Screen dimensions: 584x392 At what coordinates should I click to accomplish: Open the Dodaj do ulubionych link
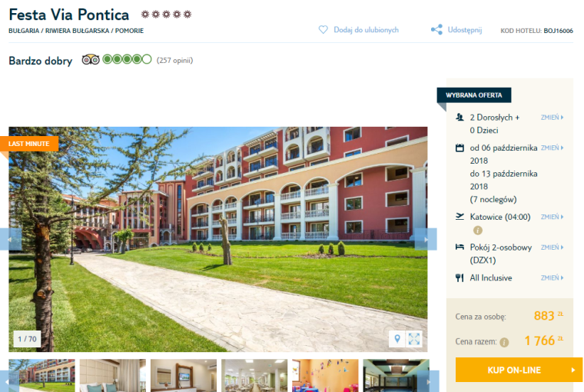coord(366,30)
